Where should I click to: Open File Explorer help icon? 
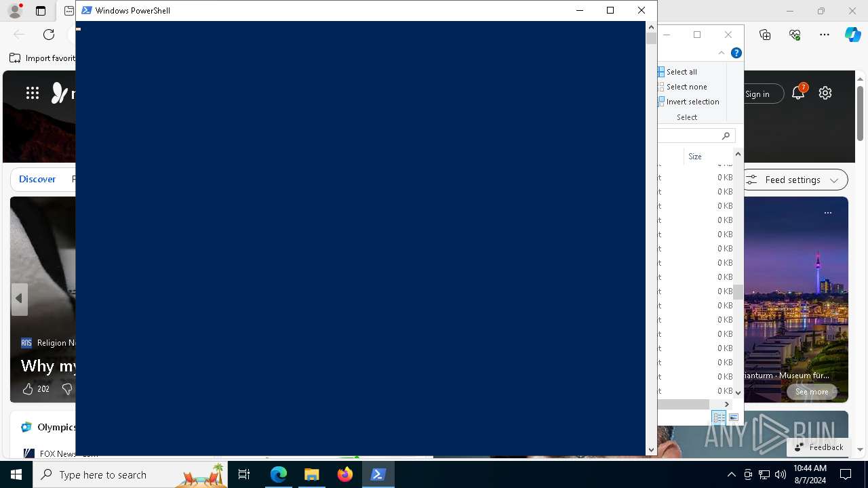736,53
